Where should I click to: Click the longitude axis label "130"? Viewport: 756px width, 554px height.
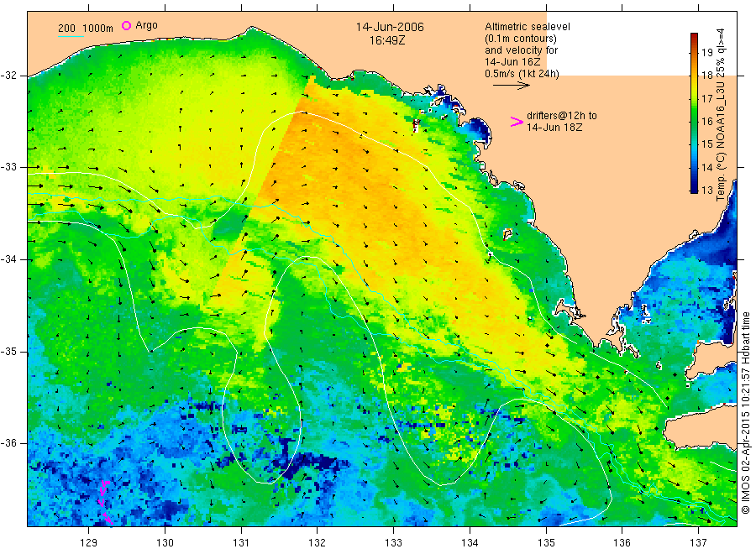pyautogui.click(x=165, y=543)
